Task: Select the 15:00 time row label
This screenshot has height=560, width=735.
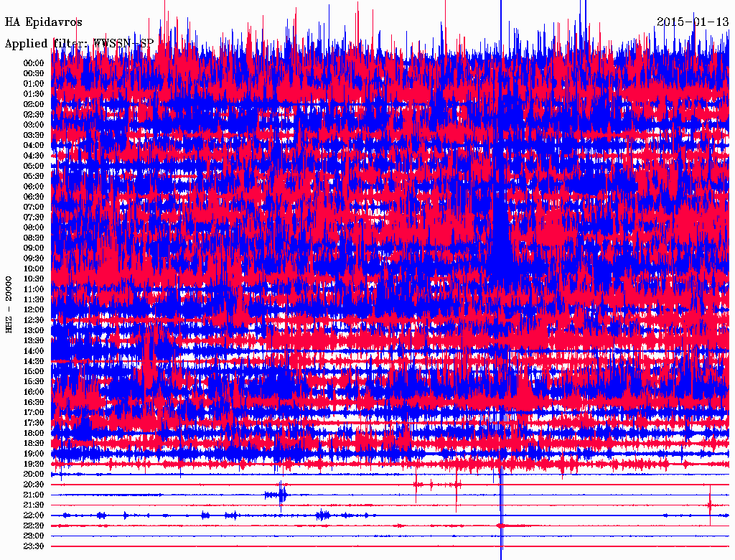Action: 34,371
